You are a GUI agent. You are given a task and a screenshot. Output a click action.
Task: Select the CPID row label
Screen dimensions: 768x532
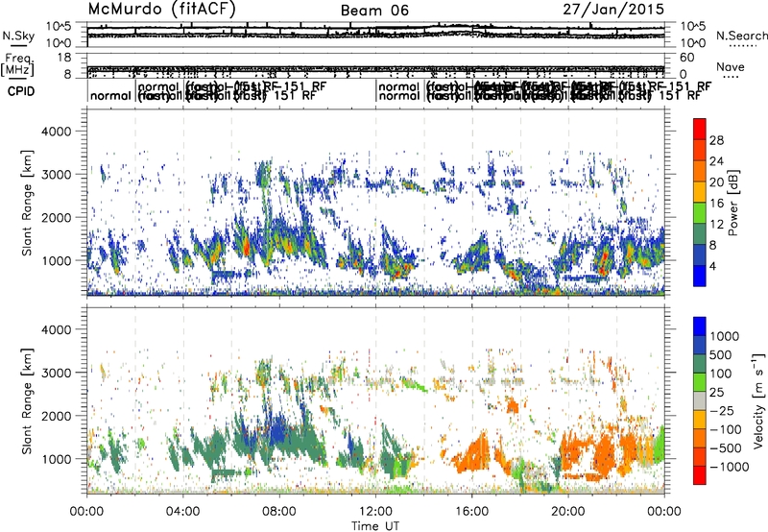click(x=21, y=91)
